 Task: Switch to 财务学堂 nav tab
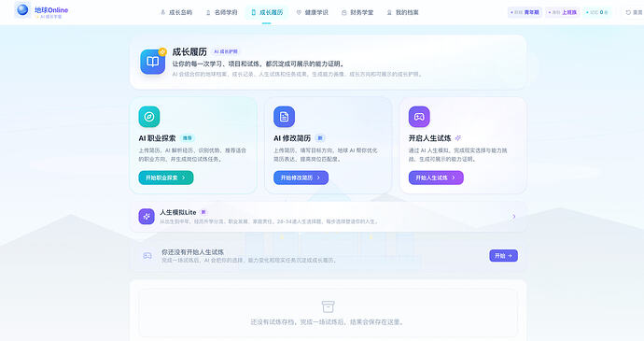(357, 13)
